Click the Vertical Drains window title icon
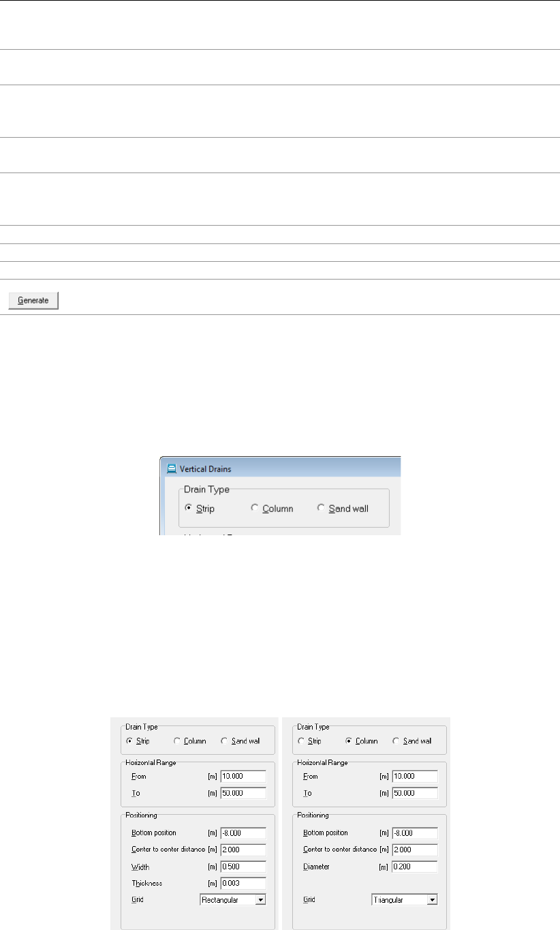Viewport: 560px width, 930px height. point(171,469)
